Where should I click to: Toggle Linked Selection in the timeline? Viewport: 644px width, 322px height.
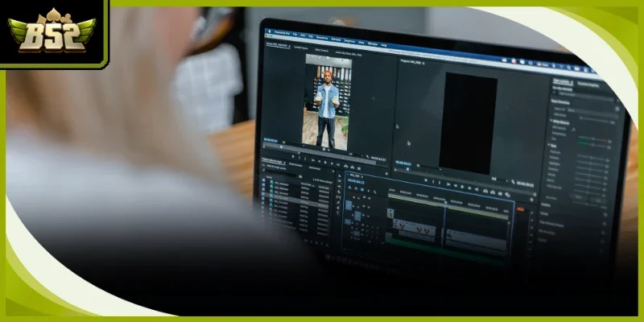pos(362,189)
